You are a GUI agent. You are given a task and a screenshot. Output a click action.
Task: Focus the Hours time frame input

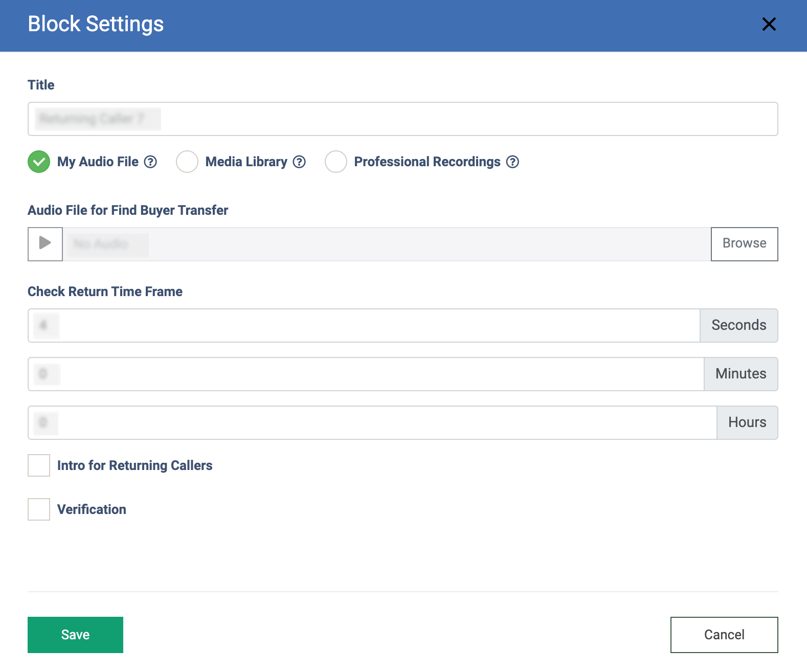[x=372, y=422]
